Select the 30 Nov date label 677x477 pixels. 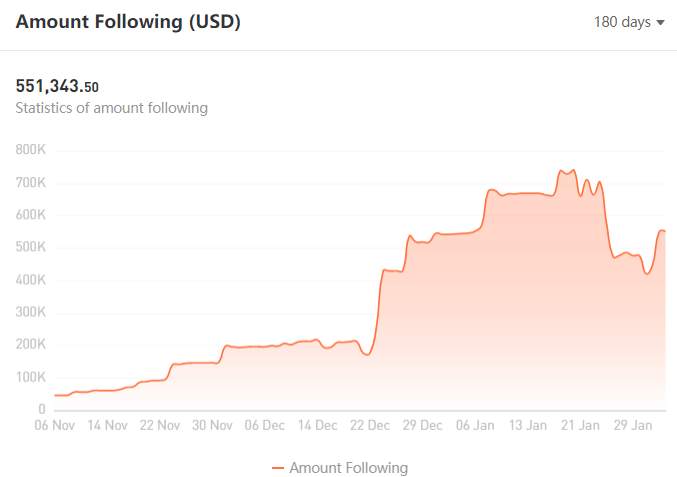(x=212, y=425)
